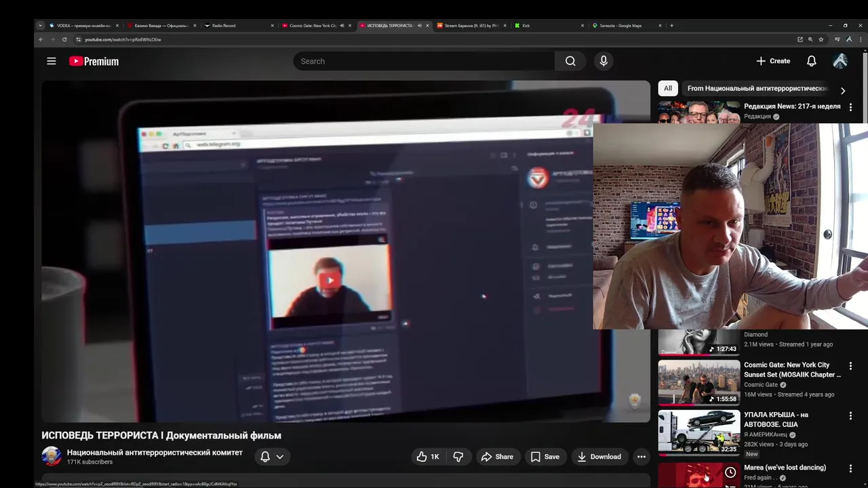Reload the page
The height and width of the screenshot is (488, 868).
64,39
